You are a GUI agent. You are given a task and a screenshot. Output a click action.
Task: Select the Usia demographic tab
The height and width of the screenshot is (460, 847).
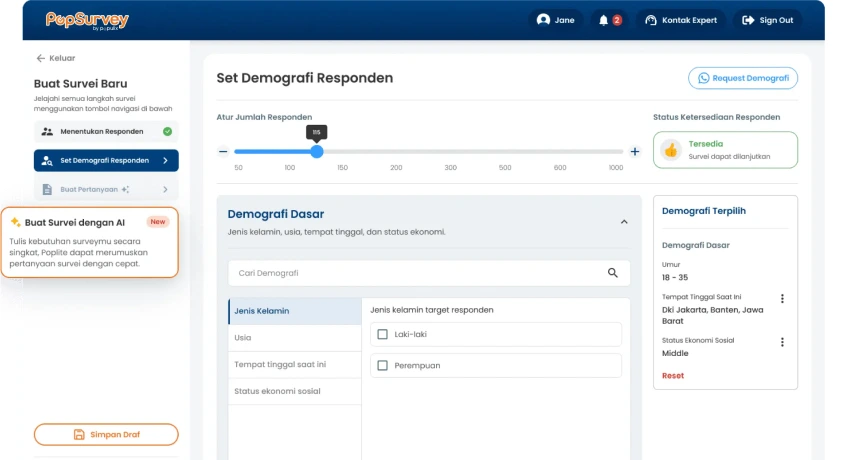(294, 338)
